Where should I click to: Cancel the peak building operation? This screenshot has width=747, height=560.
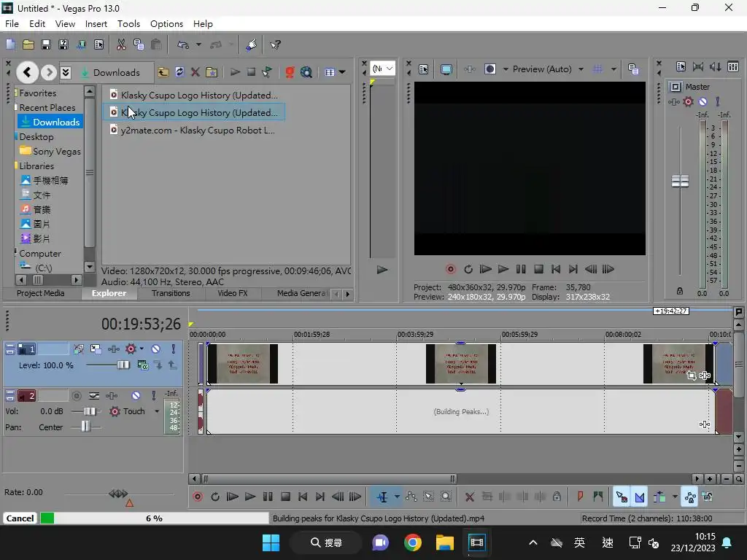[20, 518]
